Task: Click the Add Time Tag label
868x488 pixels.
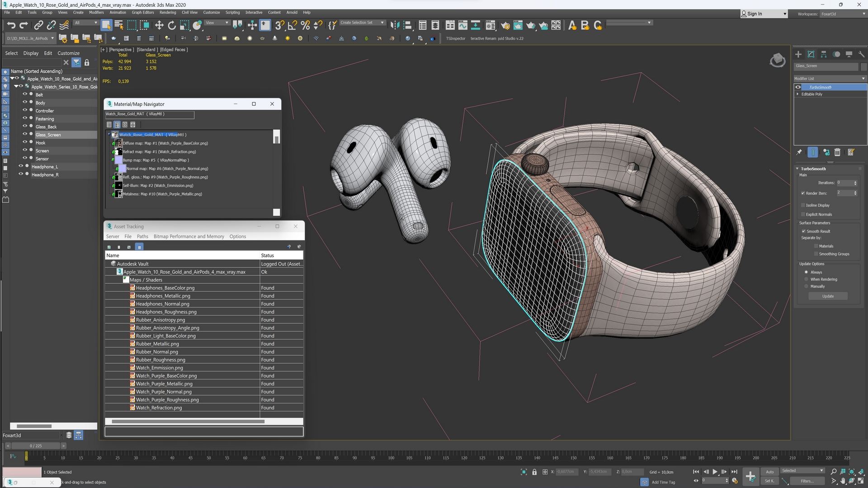Action: [663, 482]
